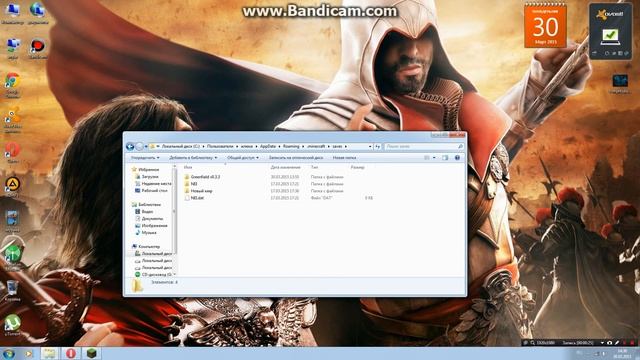Viewport: 640px width, 360px height.
Task: Open the uTorrent desktop shortcut
Action: (x=12, y=325)
